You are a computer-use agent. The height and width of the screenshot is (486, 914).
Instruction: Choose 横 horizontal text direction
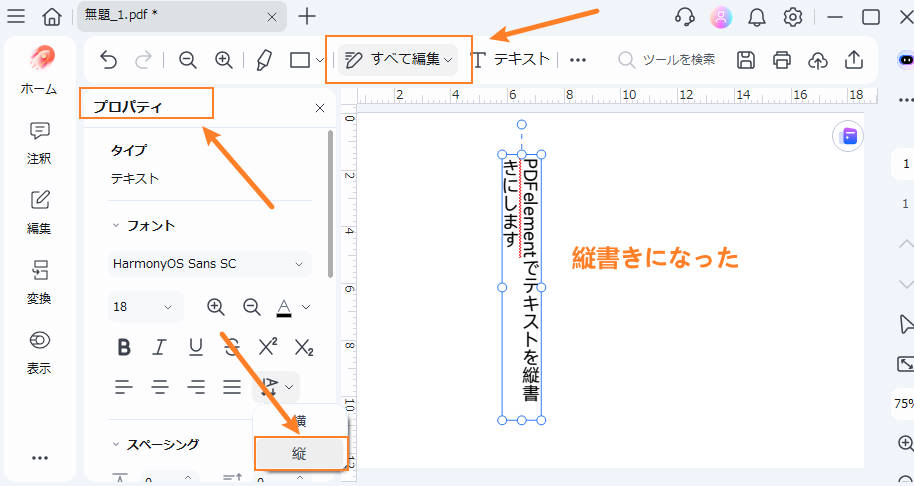300,421
